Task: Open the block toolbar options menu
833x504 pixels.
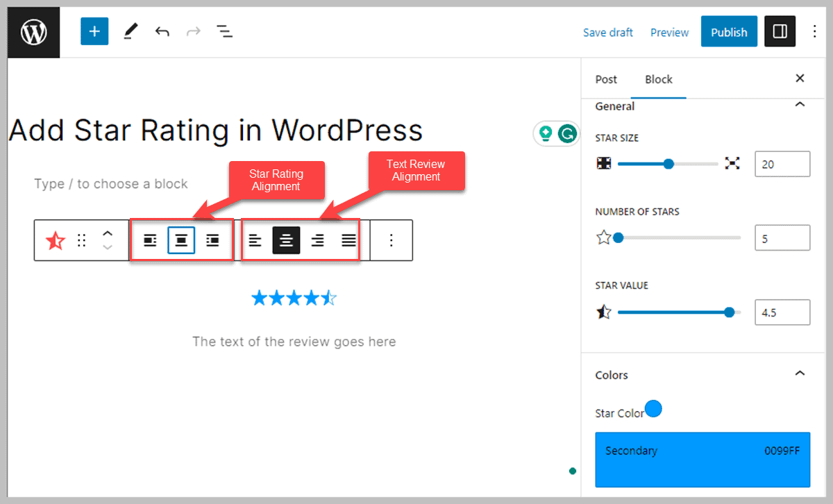Action: [391, 240]
